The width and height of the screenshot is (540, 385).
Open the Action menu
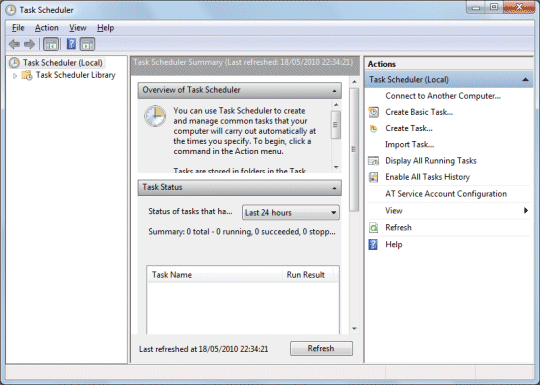(46, 28)
